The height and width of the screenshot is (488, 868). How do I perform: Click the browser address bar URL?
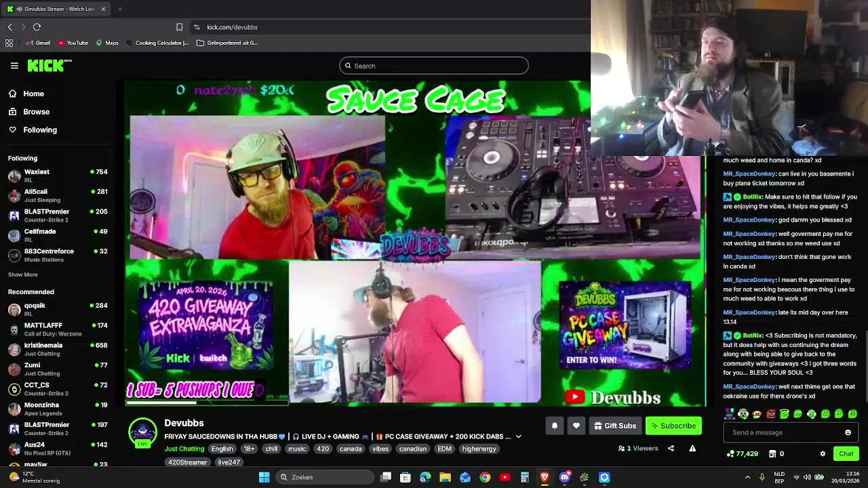point(232,27)
